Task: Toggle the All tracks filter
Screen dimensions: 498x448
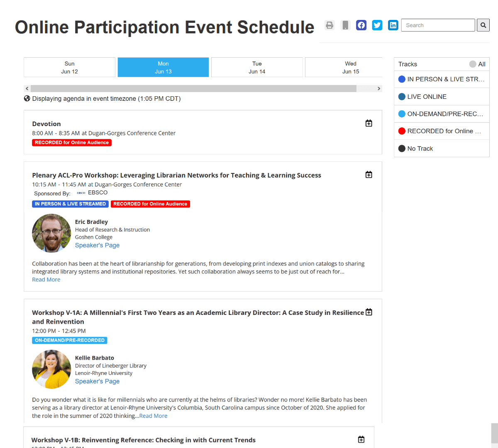Action: point(477,64)
